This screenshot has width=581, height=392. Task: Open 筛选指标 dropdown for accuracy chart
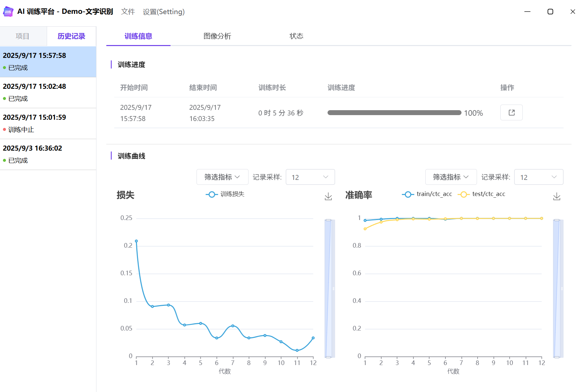click(x=451, y=177)
